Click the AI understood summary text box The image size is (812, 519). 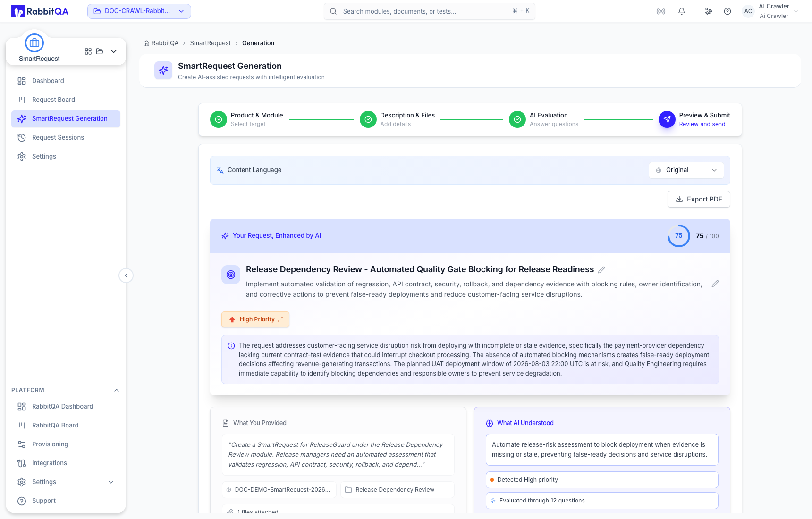[602, 450]
